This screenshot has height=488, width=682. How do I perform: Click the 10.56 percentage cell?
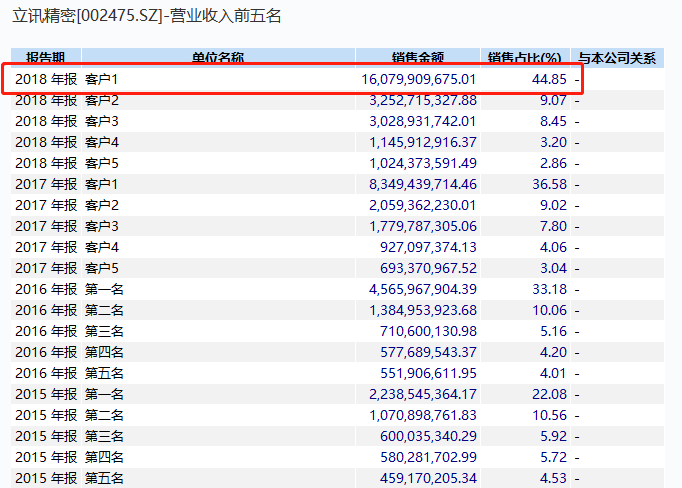click(x=549, y=415)
